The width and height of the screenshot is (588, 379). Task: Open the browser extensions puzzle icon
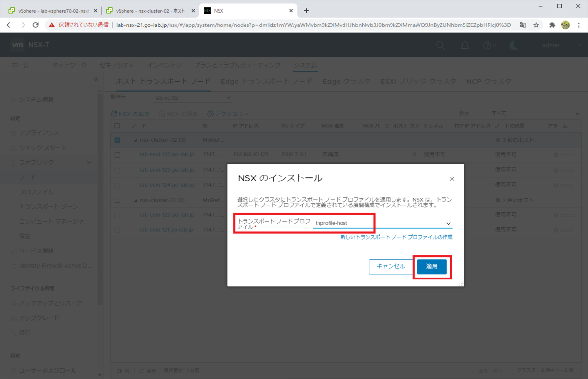[x=552, y=25]
